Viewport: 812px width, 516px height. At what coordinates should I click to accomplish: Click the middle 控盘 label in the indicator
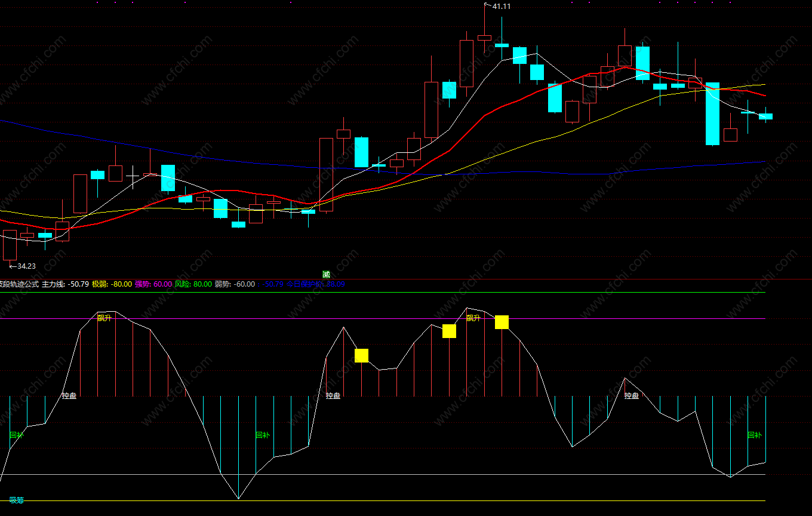[333, 395]
